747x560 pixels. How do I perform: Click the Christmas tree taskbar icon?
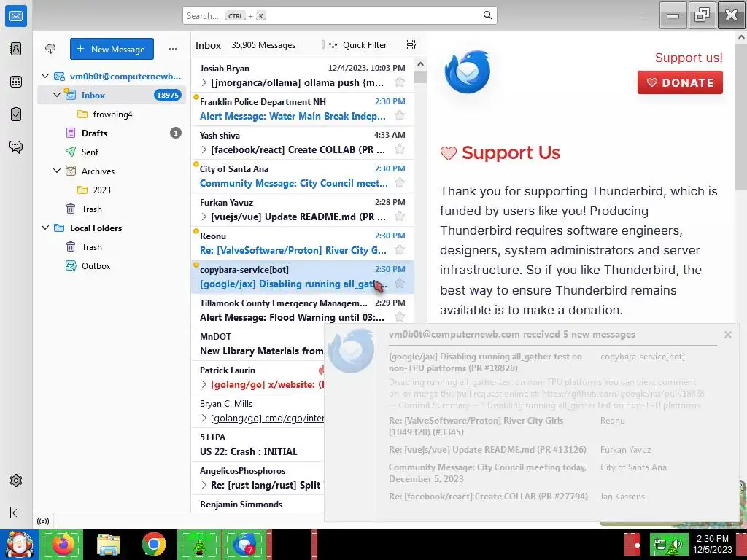pyautogui.click(x=199, y=544)
